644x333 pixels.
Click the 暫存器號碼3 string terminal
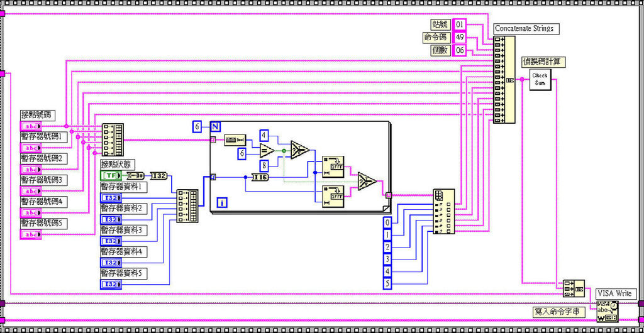point(31,191)
